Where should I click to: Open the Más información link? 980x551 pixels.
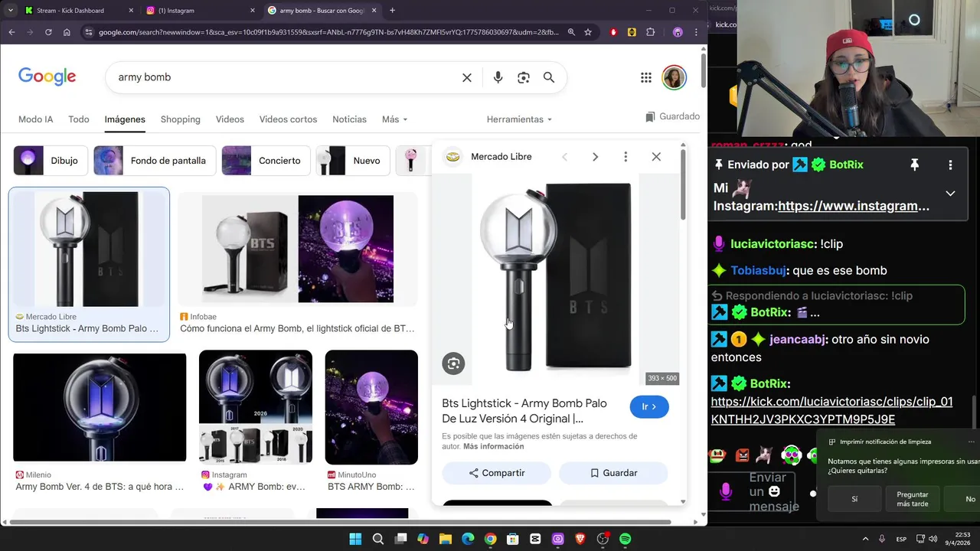pos(494,446)
